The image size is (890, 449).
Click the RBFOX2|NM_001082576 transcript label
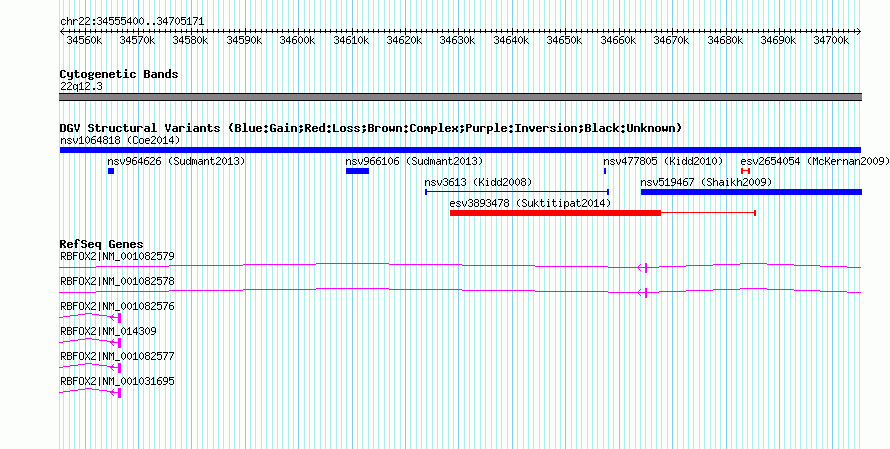pyautogui.click(x=117, y=307)
